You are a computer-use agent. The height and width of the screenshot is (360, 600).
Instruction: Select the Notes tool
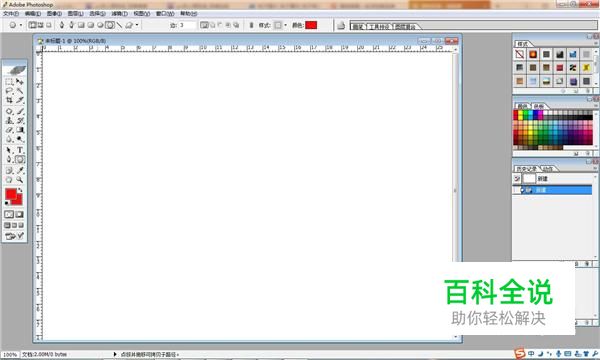(9, 171)
